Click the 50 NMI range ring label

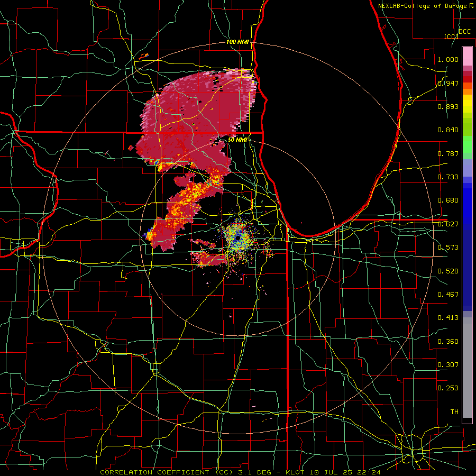(237, 140)
